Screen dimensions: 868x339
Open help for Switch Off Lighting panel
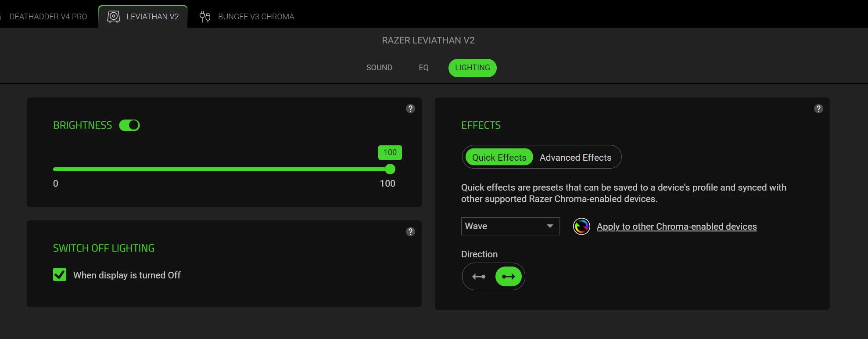click(x=410, y=232)
